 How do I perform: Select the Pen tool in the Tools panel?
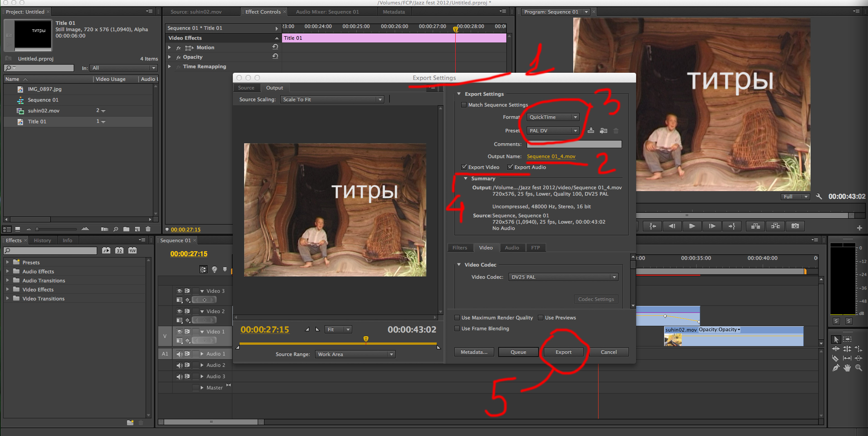[836, 368]
